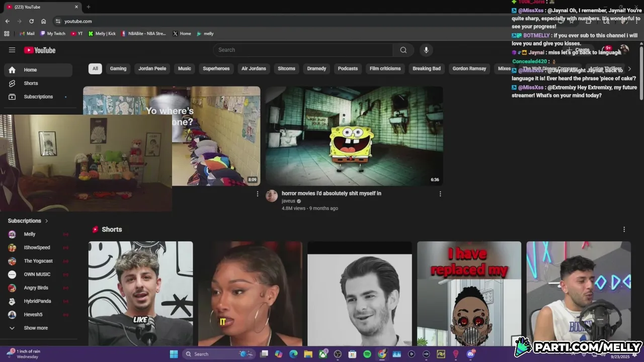The height and width of the screenshot is (362, 644).
Task: Open IShowSpeed channel in subscriptions
Action: click(38, 247)
